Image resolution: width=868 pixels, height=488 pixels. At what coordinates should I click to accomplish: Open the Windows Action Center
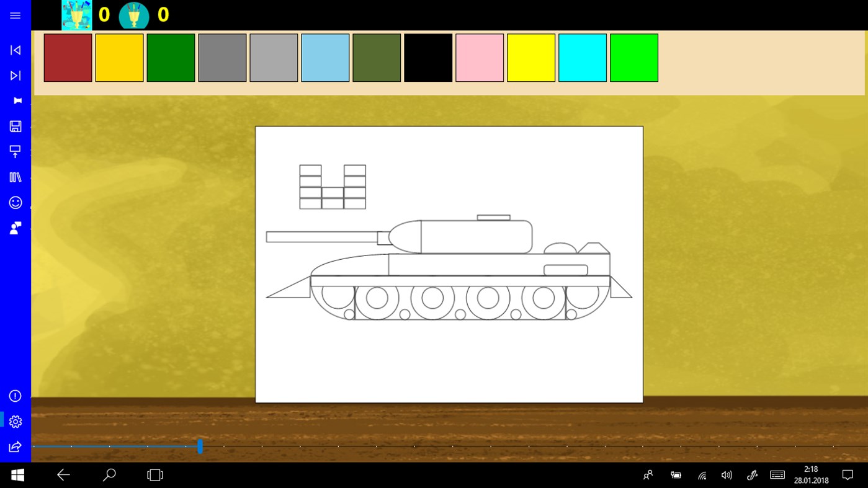(x=848, y=474)
